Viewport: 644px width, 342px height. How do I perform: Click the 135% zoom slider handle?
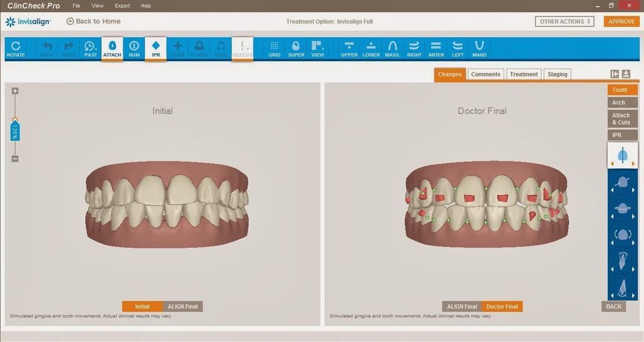[15, 130]
